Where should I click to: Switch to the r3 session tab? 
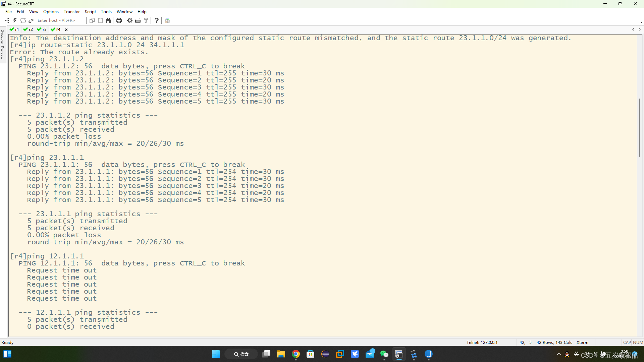tap(42, 29)
